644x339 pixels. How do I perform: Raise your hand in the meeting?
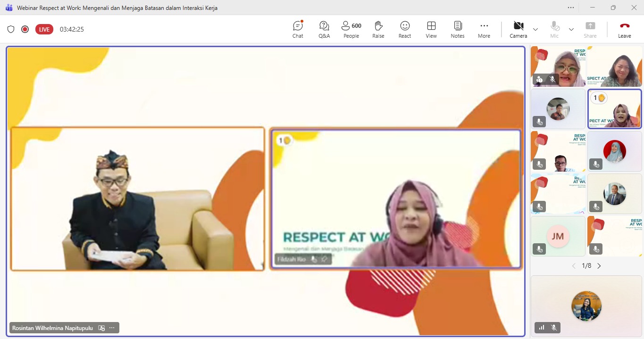click(378, 29)
